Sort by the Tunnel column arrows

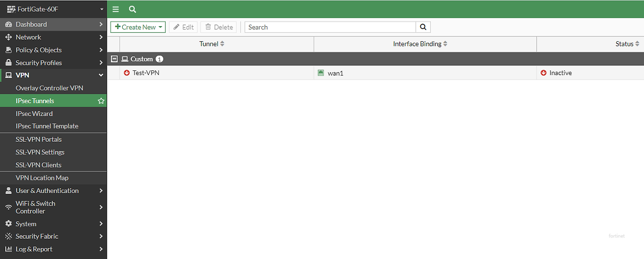coord(222,44)
